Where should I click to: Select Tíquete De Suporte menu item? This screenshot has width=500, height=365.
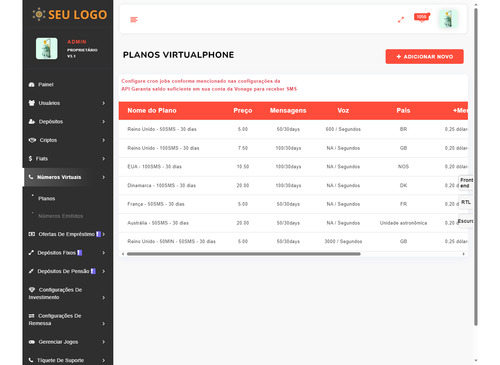tap(68, 360)
